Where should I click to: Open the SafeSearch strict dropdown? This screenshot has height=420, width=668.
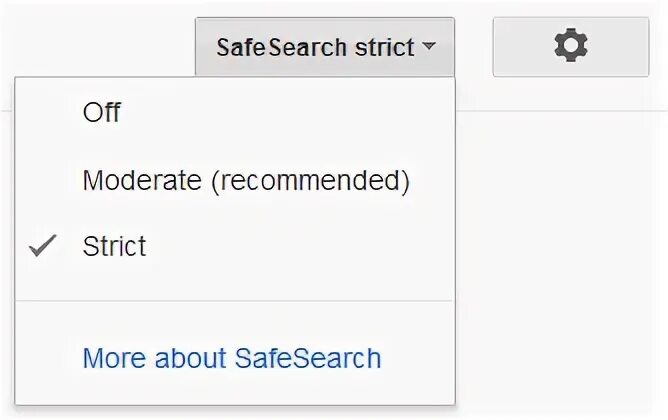click(324, 47)
